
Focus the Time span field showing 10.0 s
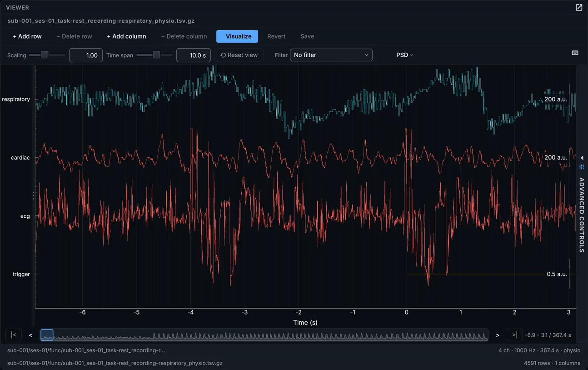click(x=193, y=55)
